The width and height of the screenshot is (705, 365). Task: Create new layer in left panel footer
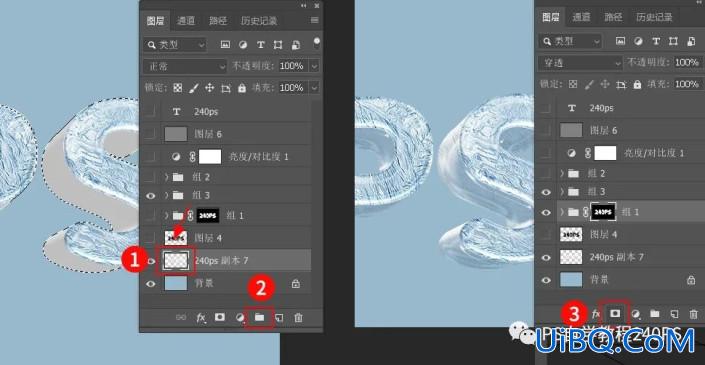coord(279,317)
